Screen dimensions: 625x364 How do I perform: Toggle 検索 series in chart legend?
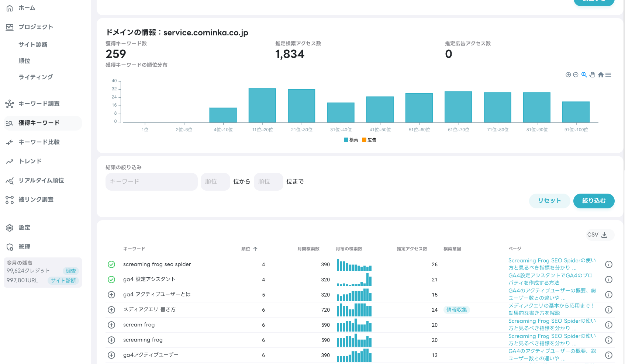pos(351,140)
